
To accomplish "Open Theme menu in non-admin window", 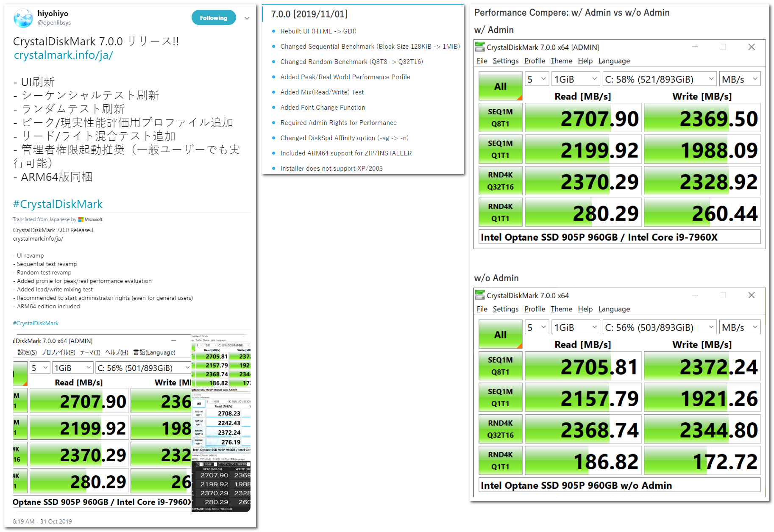I will (562, 309).
